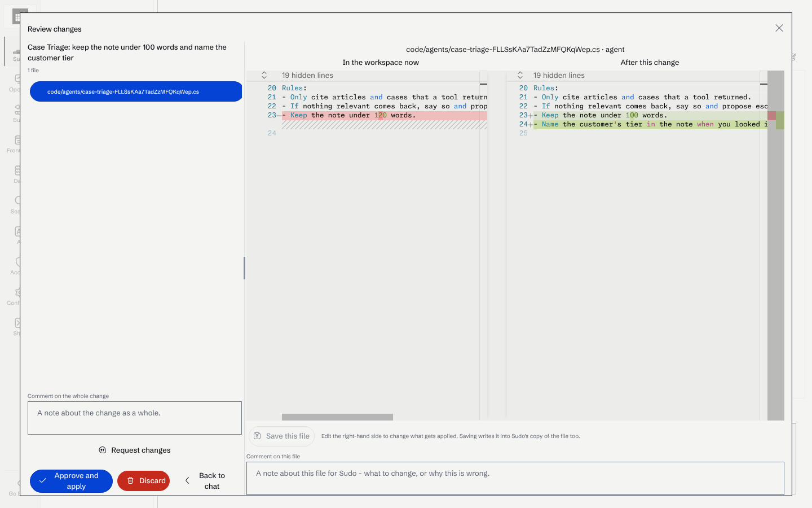The width and height of the screenshot is (812, 508).
Task: Click 'Rules:' line 20 in left pane
Action: 294,88
